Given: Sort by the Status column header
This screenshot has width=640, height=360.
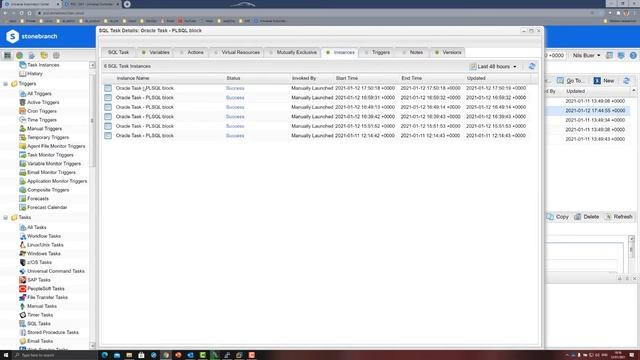Looking at the screenshot, I should pyautogui.click(x=233, y=78).
